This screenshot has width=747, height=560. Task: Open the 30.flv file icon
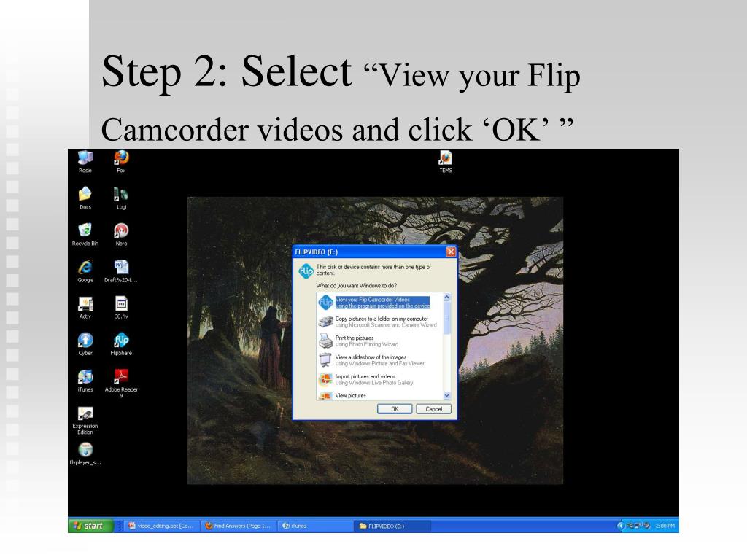coord(122,308)
